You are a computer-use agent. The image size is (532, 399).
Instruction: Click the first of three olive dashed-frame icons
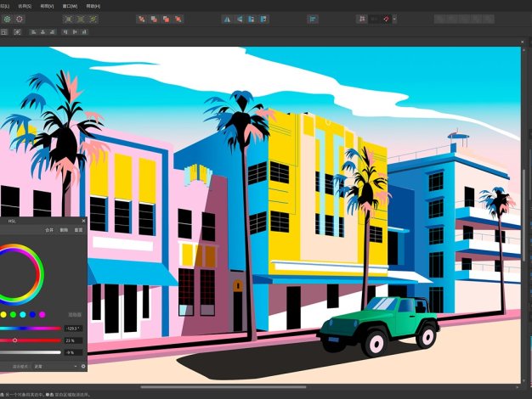point(68,20)
